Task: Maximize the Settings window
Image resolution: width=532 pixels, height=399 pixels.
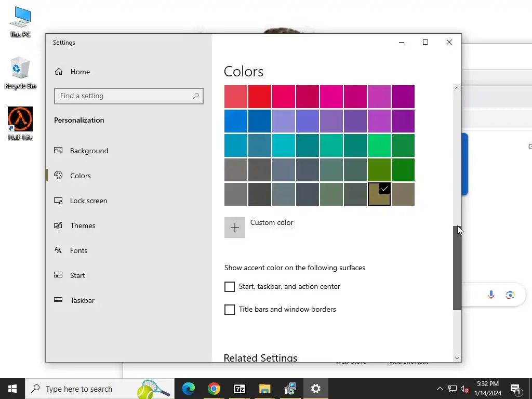Action: [425, 42]
